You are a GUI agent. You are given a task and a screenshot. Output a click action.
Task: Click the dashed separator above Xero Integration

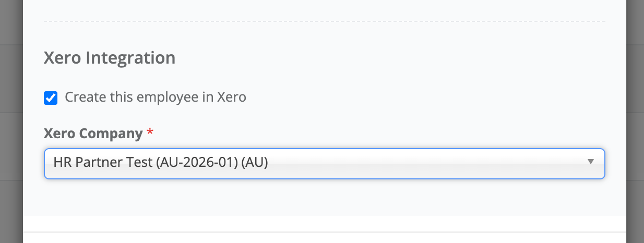(324, 21)
